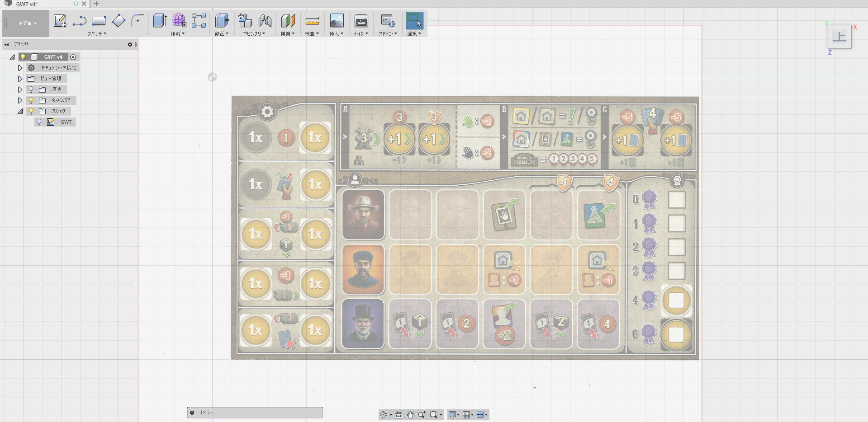Click the Orbit navigation icon
Screen dimensions: 868x422
click(384, 415)
